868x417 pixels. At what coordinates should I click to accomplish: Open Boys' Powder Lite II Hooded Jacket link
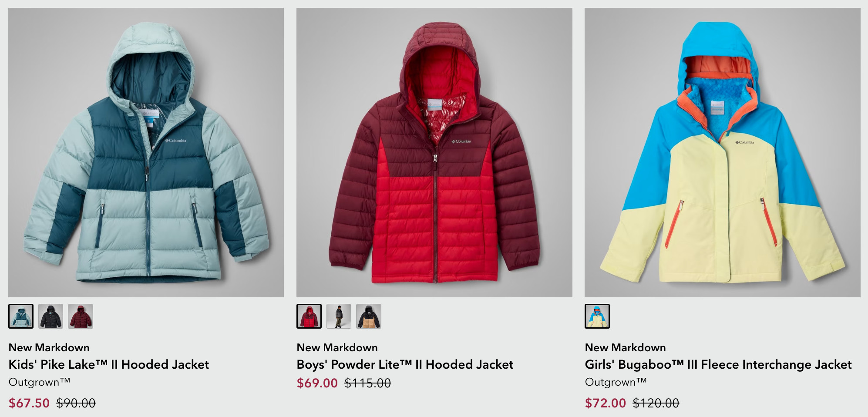click(405, 364)
